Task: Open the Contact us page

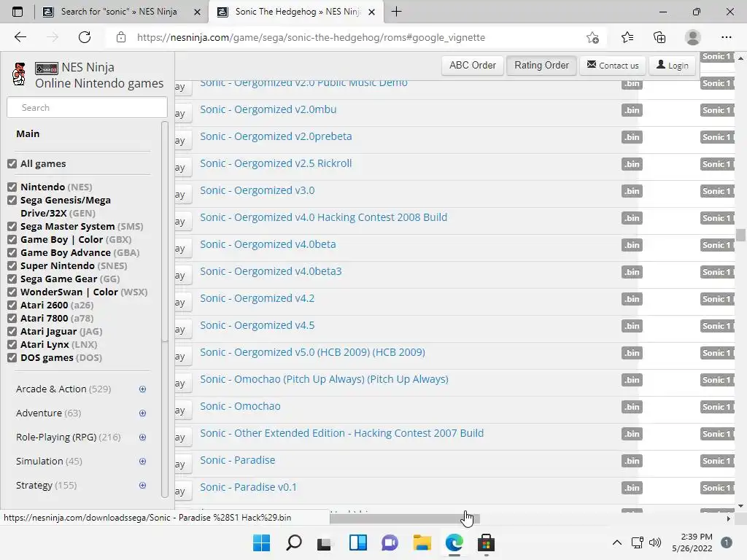Action: pos(613,65)
